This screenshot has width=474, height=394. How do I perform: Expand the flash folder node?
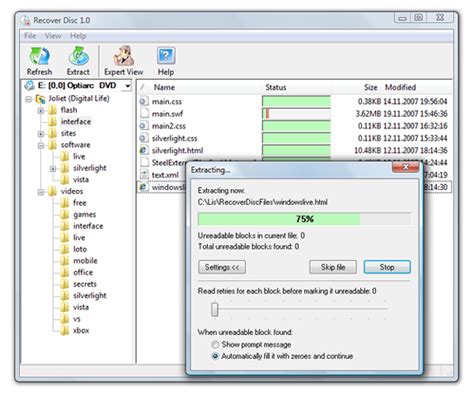click(x=41, y=111)
